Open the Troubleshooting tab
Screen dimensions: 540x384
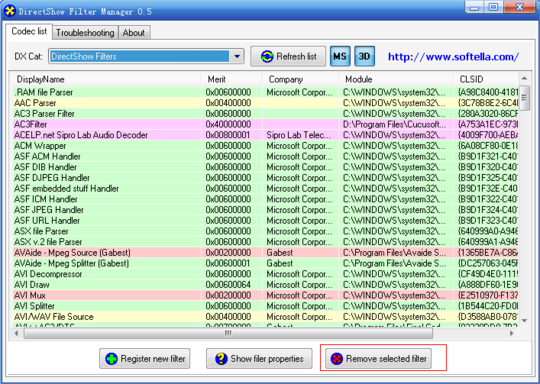[85, 33]
